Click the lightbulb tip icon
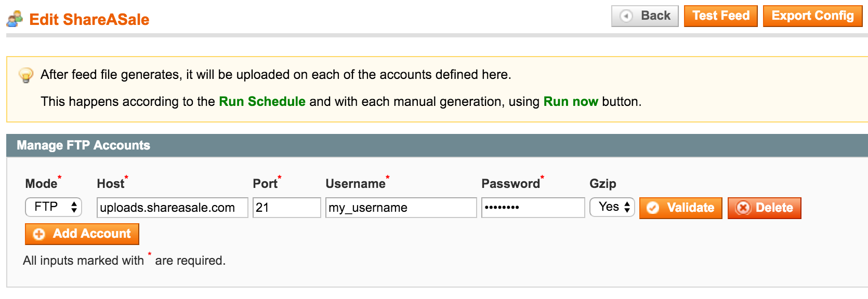868x299 pixels. pos(26,75)
